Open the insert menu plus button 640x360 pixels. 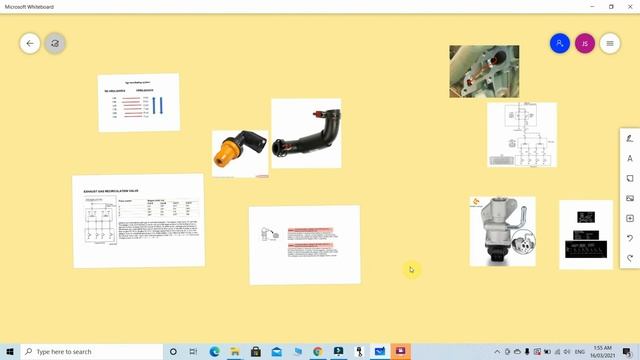coord(630,218)
